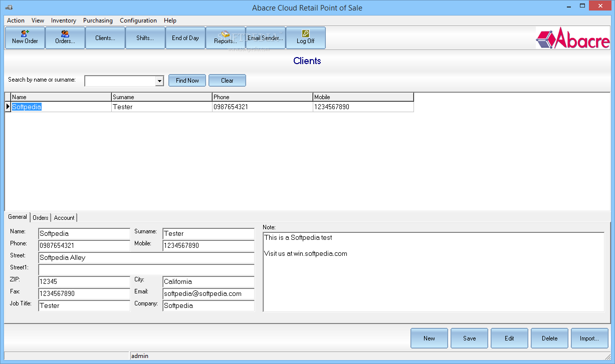Sort by the Name column header
The height and width of the screenshot is (364, 615).
tap(61, 97)
